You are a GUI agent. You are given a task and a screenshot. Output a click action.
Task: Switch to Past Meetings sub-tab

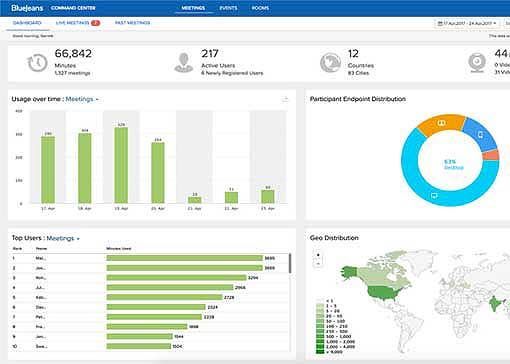(132, 23)
